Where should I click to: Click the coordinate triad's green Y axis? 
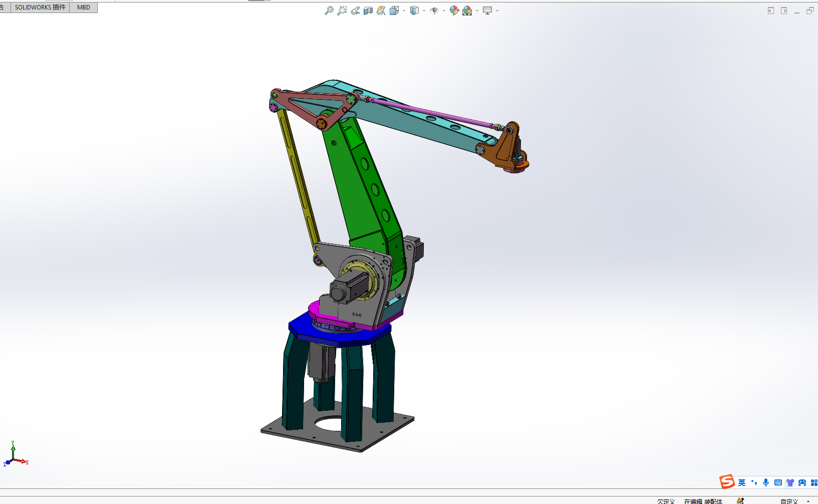(13, 449)
